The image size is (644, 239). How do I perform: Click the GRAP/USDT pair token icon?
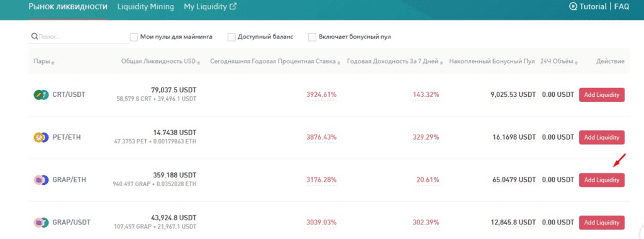(41, 223)
